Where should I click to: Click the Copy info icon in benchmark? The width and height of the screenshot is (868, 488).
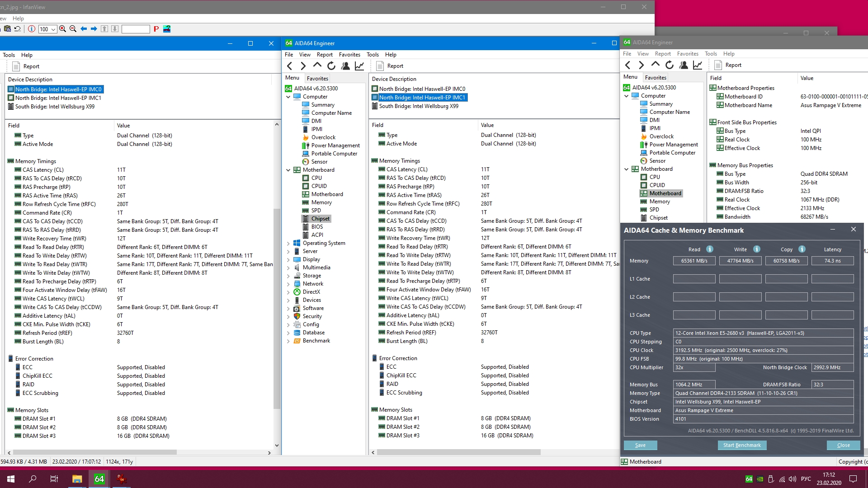coord(802,249)
